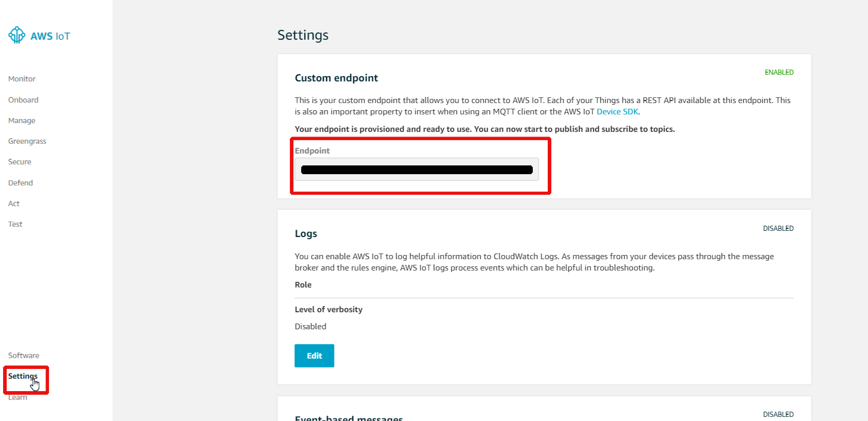Click the DISABLED status on Event-based messages
Screen dimensions: 868x421
tap(778, 414)
